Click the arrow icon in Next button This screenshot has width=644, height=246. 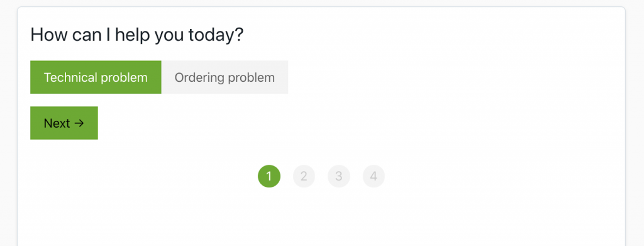coord(79,123)
